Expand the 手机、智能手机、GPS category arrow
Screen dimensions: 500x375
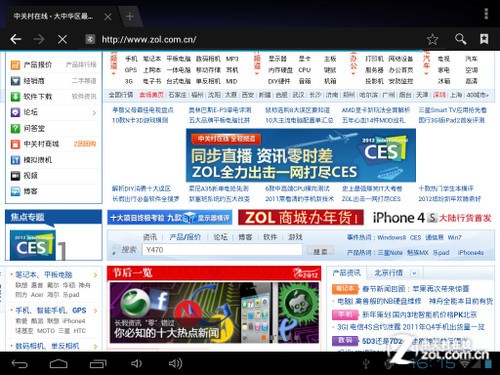[x=96, y=311]
